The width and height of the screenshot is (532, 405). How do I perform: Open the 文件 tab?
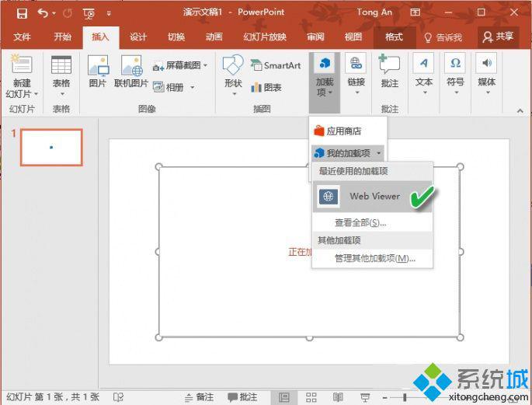click(22, 37)
